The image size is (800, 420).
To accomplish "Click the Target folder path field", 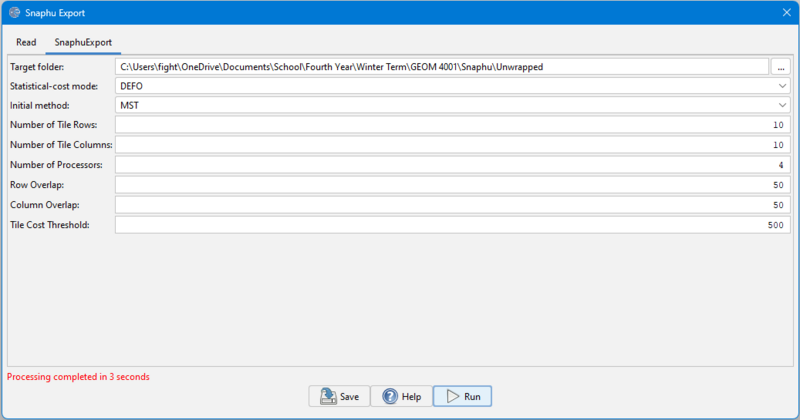I will (440, 66).
